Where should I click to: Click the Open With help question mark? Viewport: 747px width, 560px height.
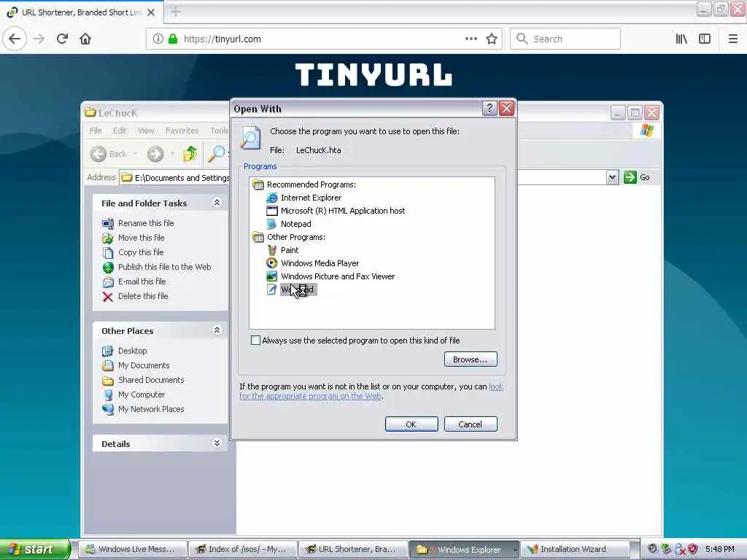pyautogui.click(x=489, y=109)
